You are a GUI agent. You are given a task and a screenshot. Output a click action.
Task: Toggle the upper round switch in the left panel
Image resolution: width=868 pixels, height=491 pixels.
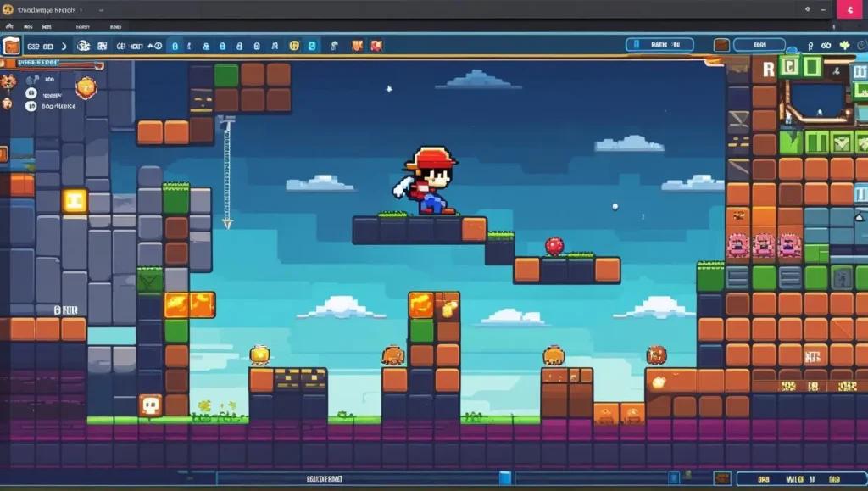(31, 93)
